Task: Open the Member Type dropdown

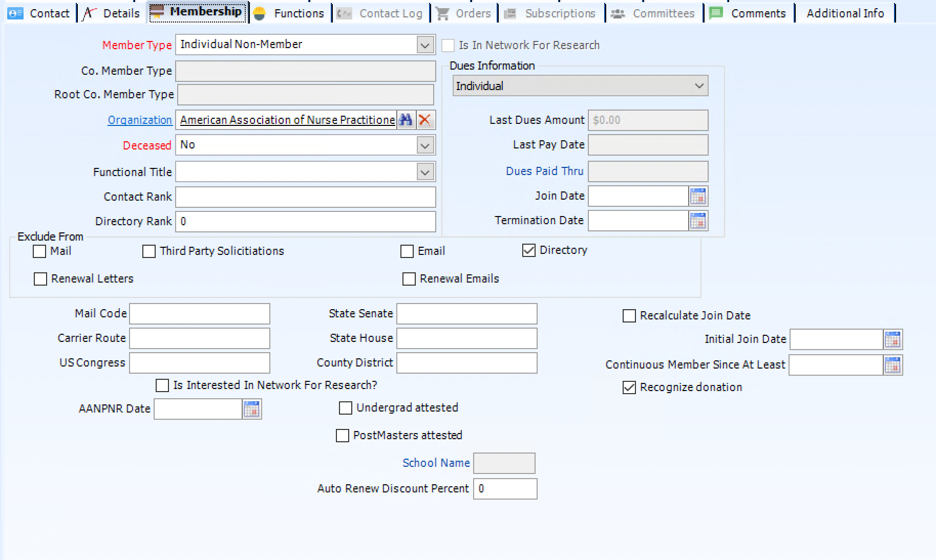Action: point(424,45)
